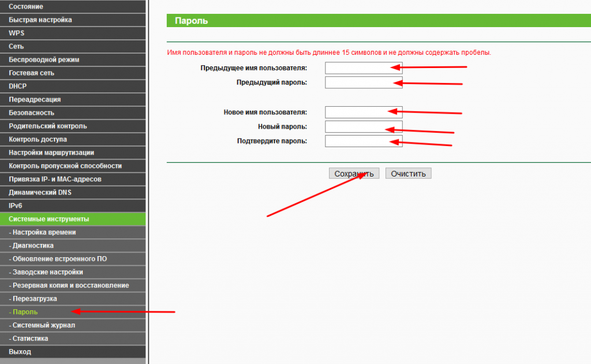This screenshot has height=364, width=591.
Task: Open Настройка времени submenu item
Action: coord(73,232)
